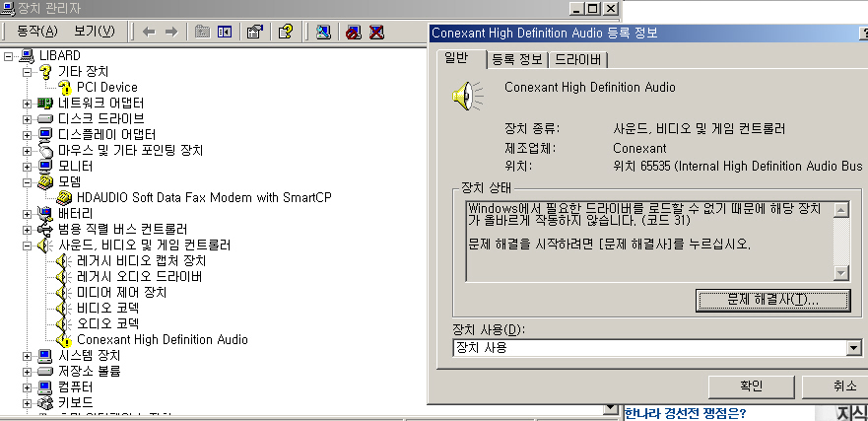
Task: Click the Disable device toolbar icon
Action: (353, 32)
